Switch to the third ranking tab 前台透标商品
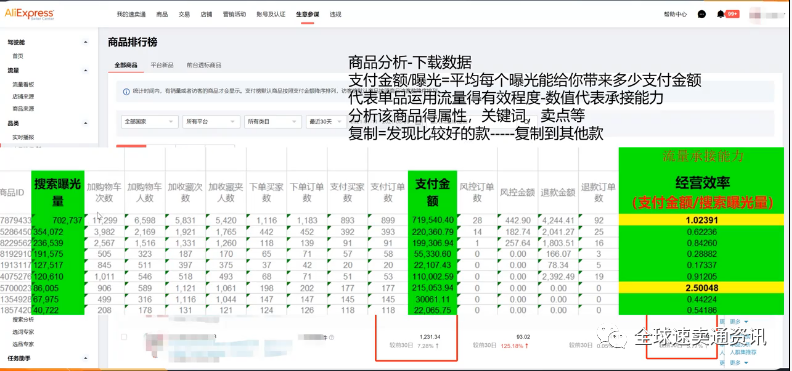 [204, 65]
